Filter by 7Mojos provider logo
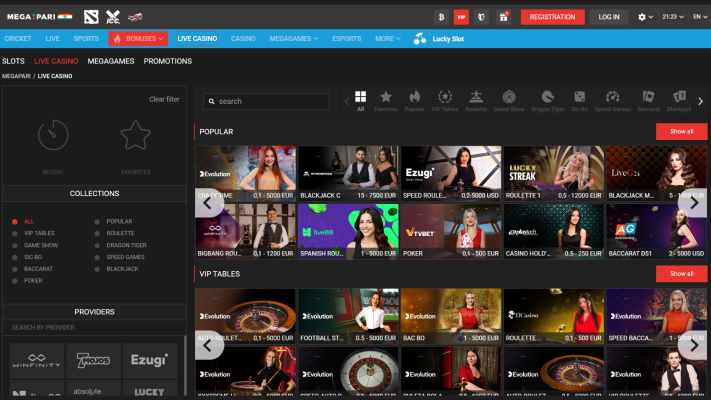 coord(93,361)
